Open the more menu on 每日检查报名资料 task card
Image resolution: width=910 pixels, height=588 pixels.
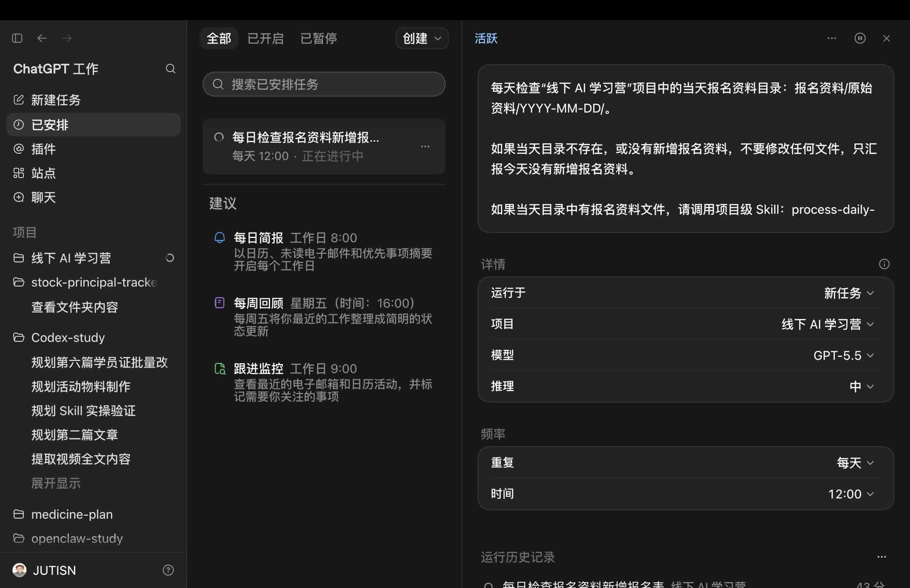(425, 146)
